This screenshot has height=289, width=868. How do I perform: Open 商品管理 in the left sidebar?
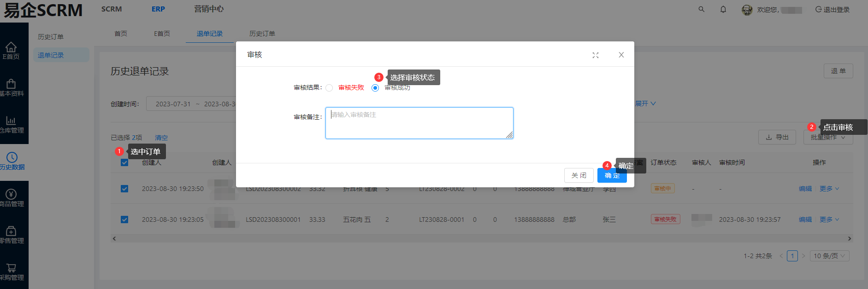coord(11,198)
